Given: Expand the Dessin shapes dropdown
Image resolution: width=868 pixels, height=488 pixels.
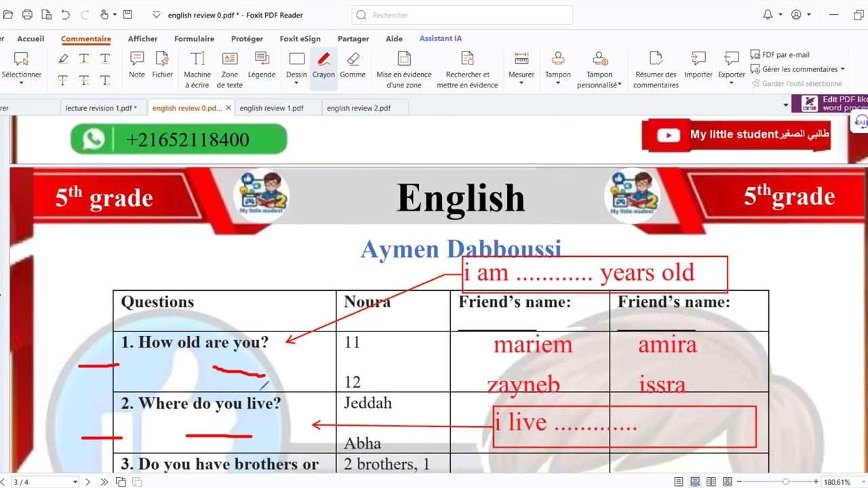Looking at the screenshot, I should click(296, 83).
